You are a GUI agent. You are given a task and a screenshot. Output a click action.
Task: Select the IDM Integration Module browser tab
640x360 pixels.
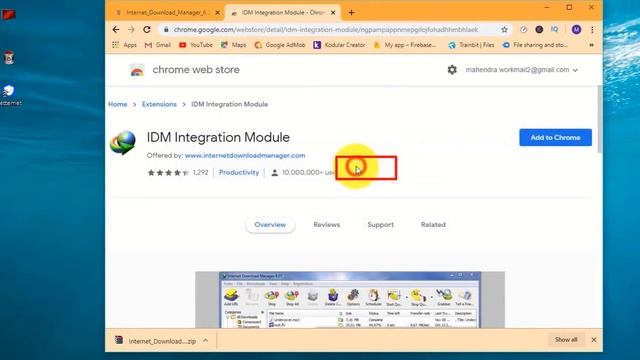click(x=282, y=13)
